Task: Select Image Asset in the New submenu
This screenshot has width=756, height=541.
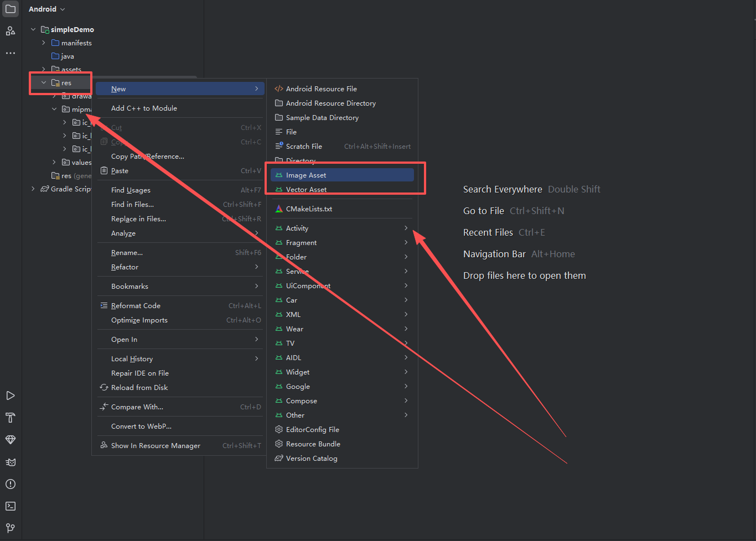Action: (x=306, y=175)
